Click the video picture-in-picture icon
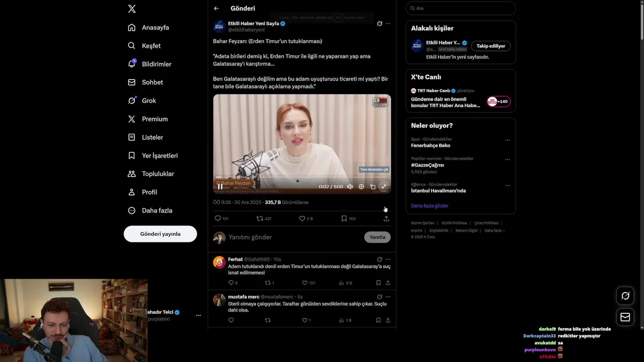 click(x=373, y=187)
